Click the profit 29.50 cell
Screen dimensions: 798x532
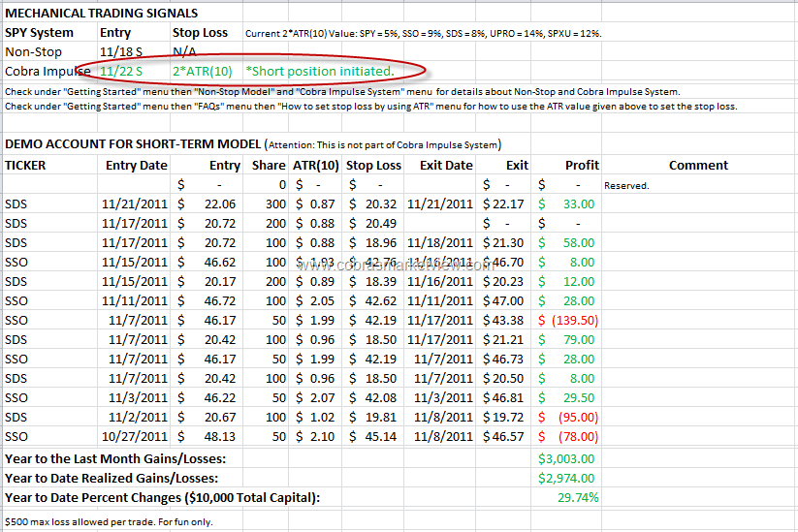click(566, 397)
